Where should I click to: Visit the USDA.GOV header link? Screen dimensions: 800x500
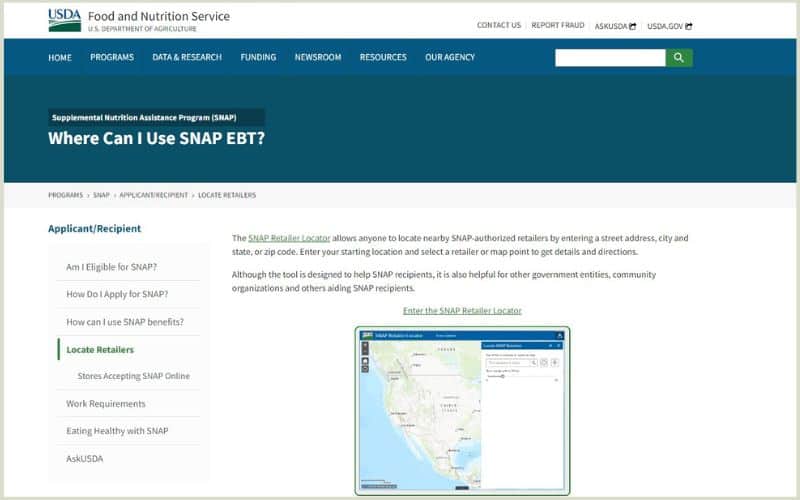click(665, 26)
